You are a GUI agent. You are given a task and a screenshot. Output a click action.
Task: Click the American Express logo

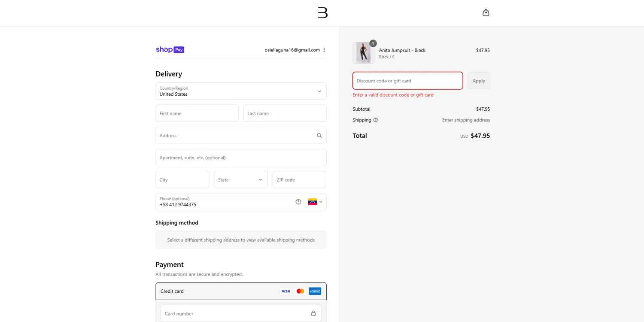coord(315,291)
